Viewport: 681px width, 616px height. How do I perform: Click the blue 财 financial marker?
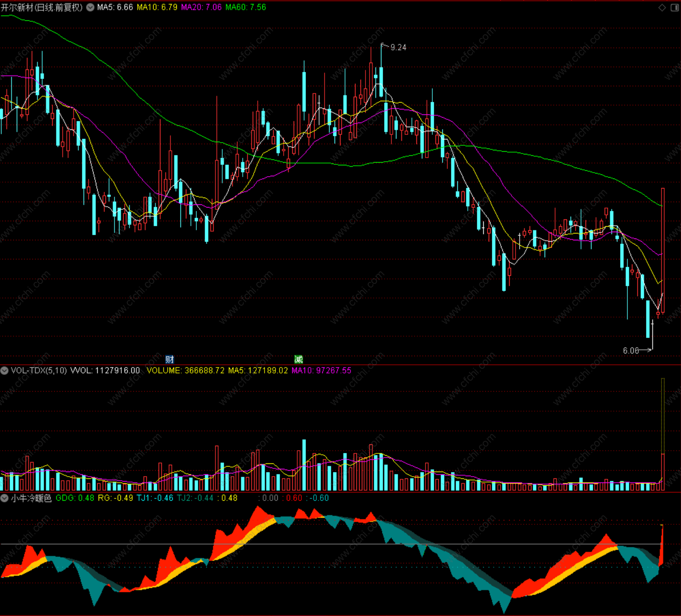[x=170, y=359]
